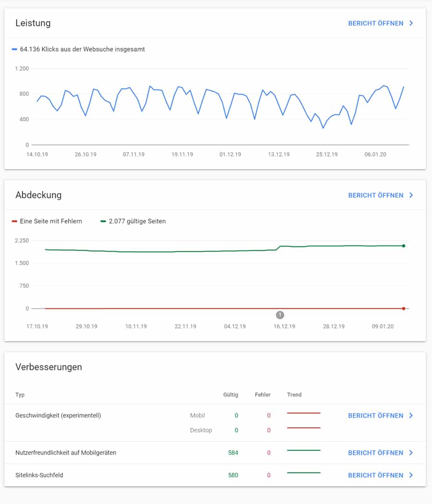The width and height of the screenshot is (432, 504).
Task: Click the Nutzerfreundlichkeit auf Mobilgeräten row label
Action: pyautogui.click(x=66, y=453)
